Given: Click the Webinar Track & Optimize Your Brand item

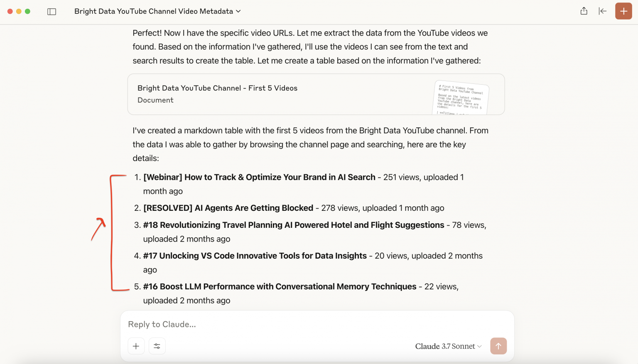Looking at the screenshot, I should click(x=259, y=177).
